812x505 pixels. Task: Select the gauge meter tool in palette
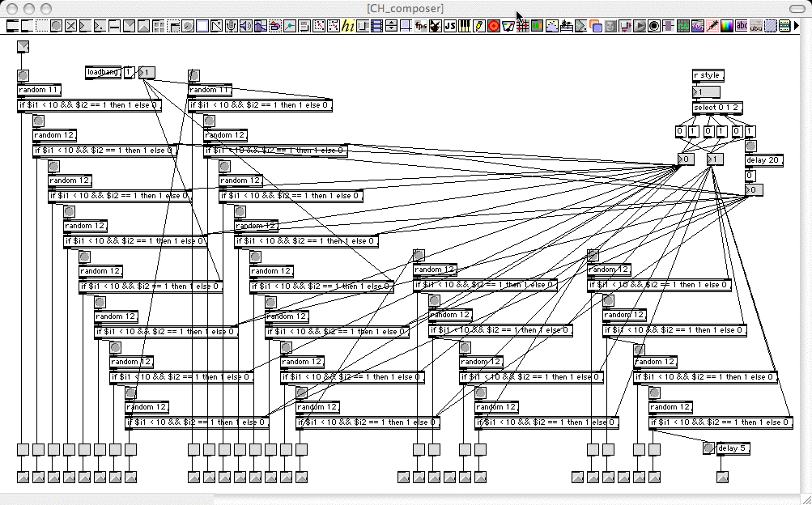click(x=508, y=25)
